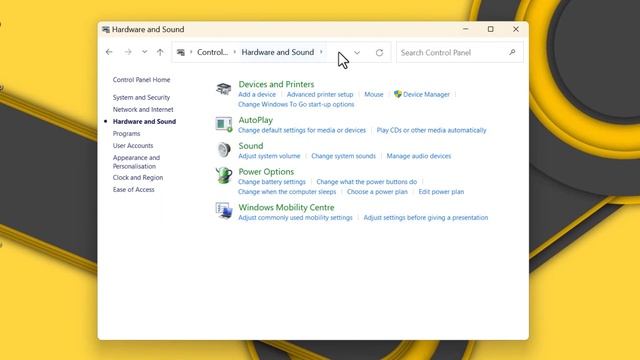Expand the chevron after Hardware and Sound
Screen dimensions: 640x360
(321, 52)
